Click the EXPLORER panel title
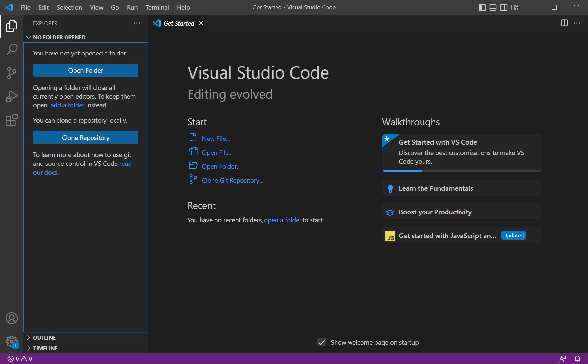This screenshot has height=364, width=588. pos(45,23)
